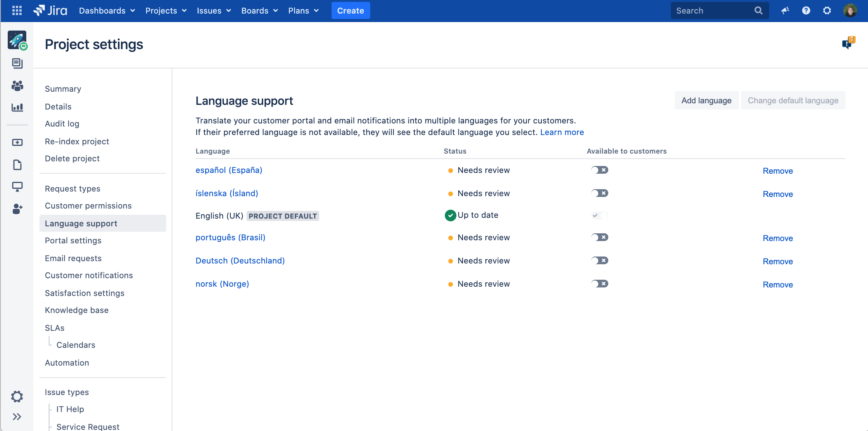Image resolution: width=868 pixels, height=431 pixels.
Task: Open the Projects dropdown in navbar
Action: coord(166,10)
